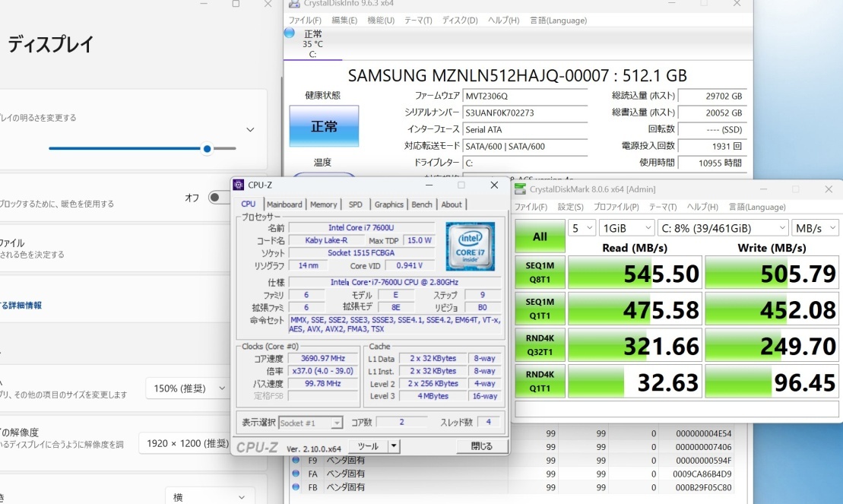843x504 pixels.
Task: Open CrystalDiskInfo 機能(U) menu
Action: 381,21
